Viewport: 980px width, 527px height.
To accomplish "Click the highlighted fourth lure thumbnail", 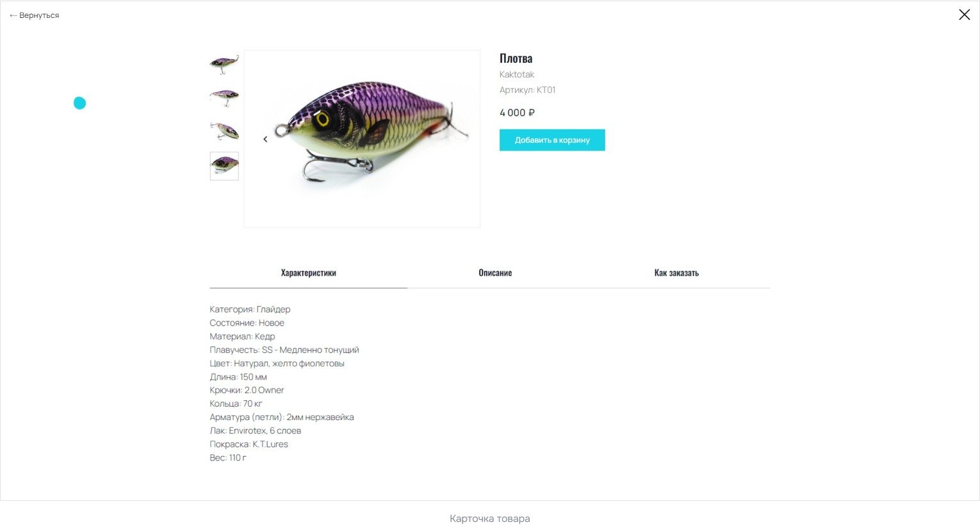I will point(224,166).
